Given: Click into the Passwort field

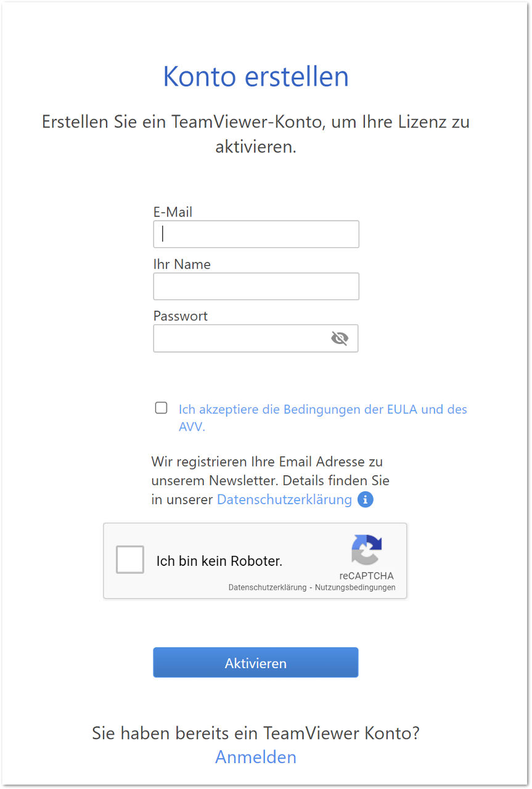Looking at the screenshot, I should tap(256, 338).
